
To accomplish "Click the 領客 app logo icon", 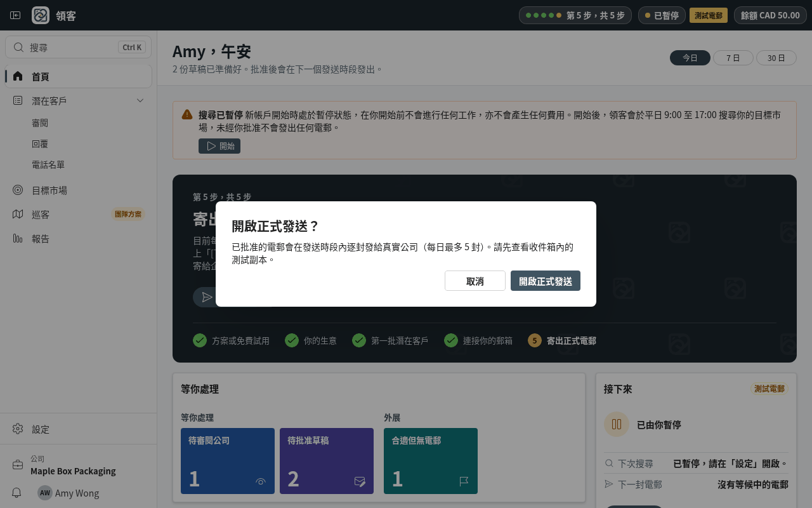I will (x=41, y=15).
